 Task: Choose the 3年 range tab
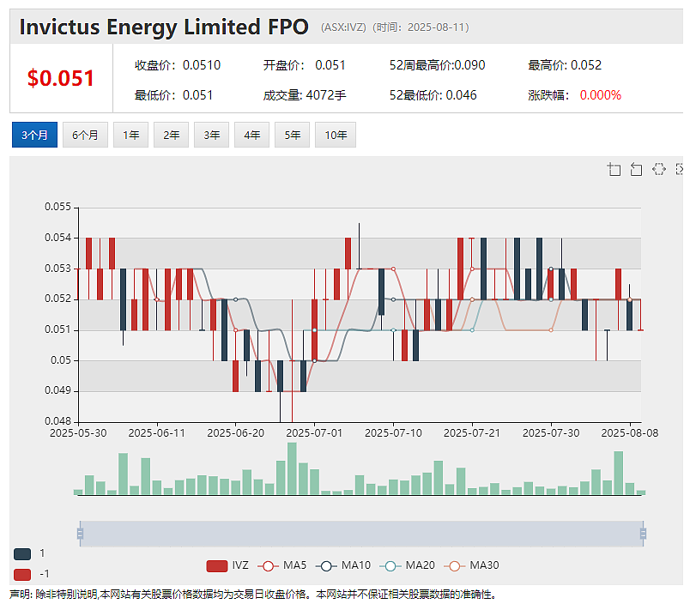click(x=212, y=135)
